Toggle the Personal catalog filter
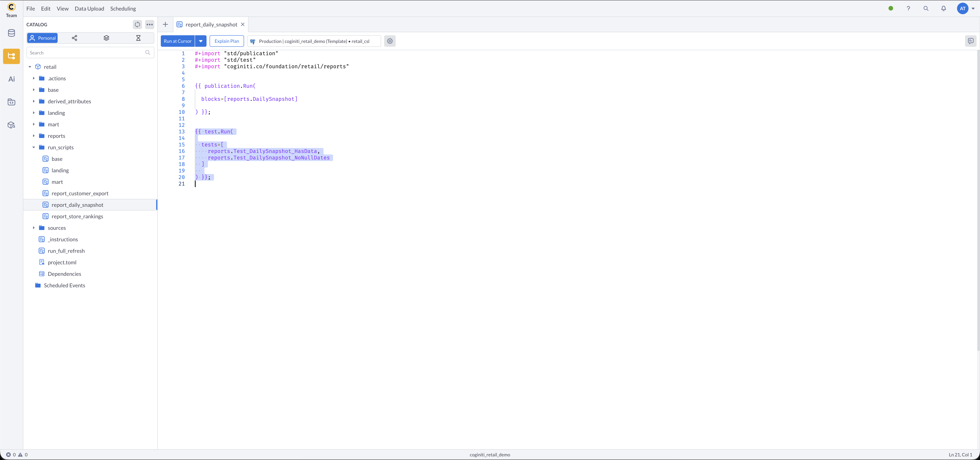Screen dimensions: 980x460 click(42, 38)
